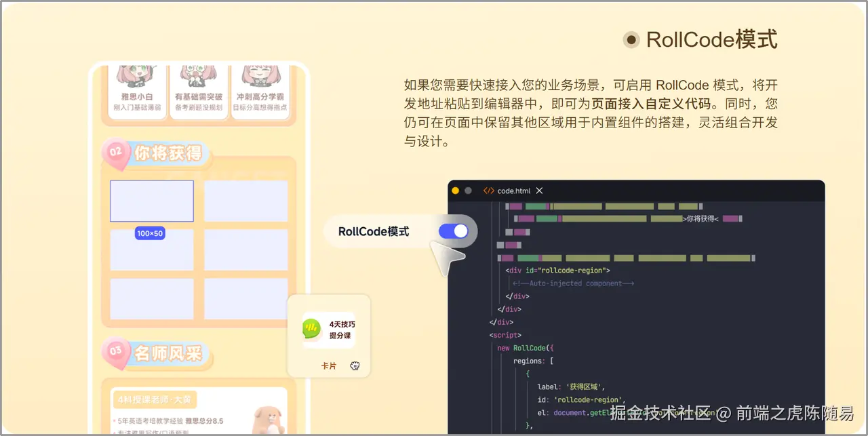Click the RollCode模式 page heading
868x436 pixels.
tap(711, 40)
